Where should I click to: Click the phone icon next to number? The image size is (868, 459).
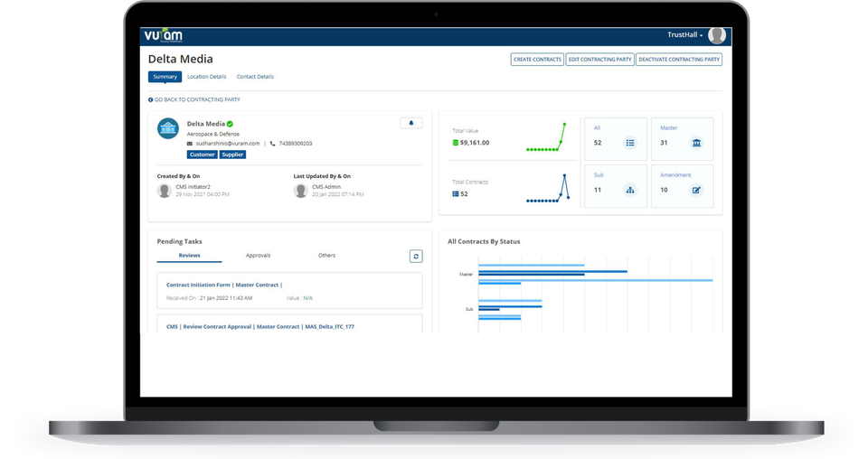point(272,144)
